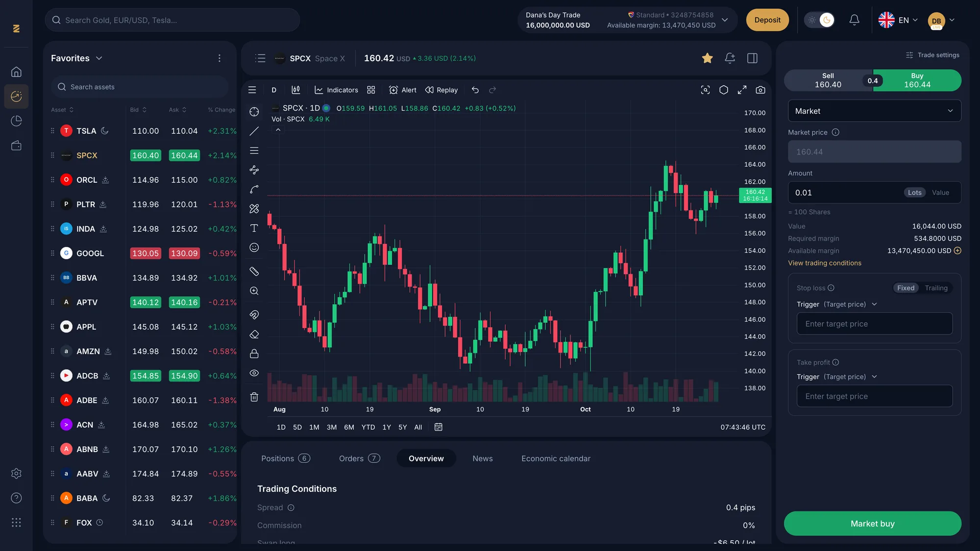
Task: Switch amount unit to Value
Action: 940,193
